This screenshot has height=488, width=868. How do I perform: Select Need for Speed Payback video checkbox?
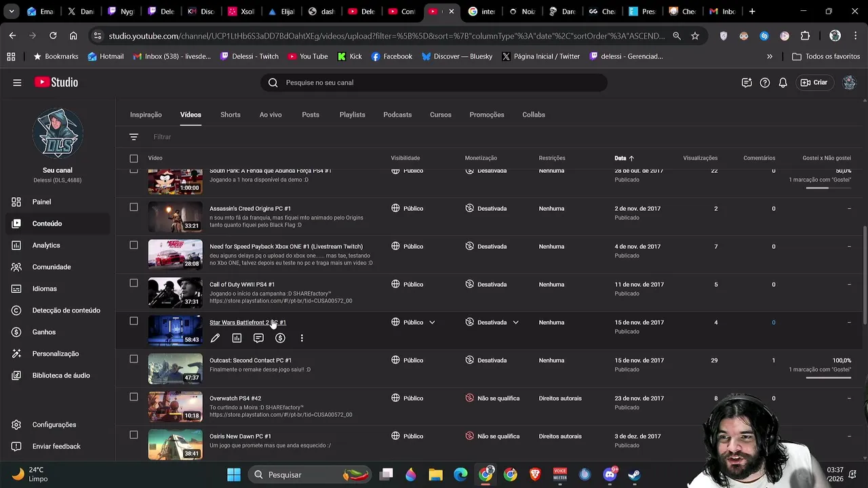134,245
